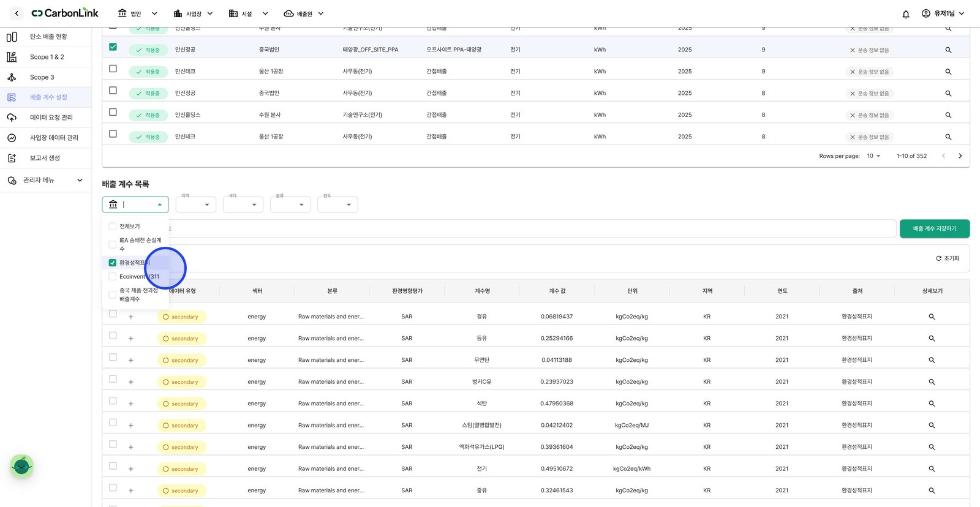The width and height of the screenshot is (980, 507).
Task: Open the notification bell
Action: pos(906,13)
